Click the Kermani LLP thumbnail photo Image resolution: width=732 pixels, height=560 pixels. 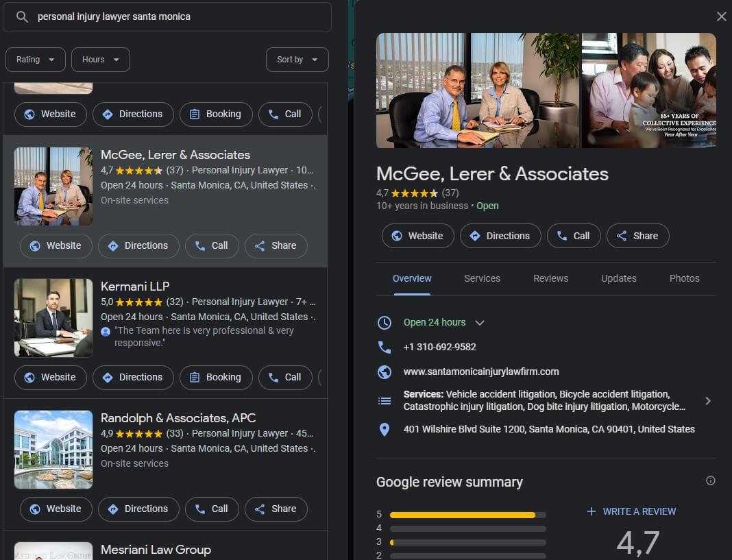click(x=53, y=318)
